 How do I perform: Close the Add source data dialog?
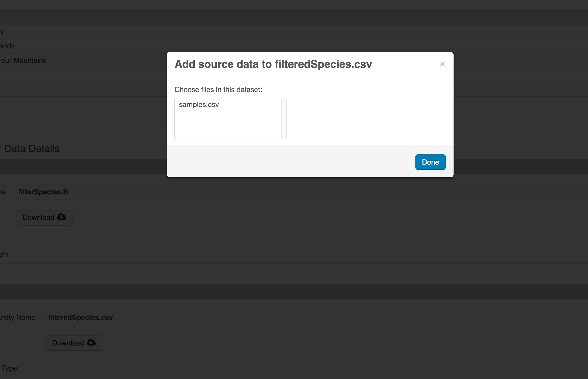coord(442,64)
